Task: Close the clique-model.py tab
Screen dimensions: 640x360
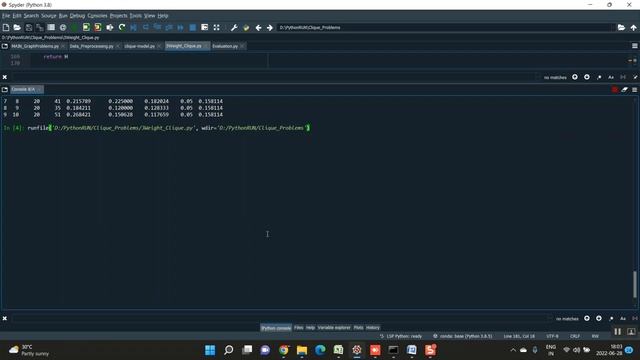Action: pos(159,46)
